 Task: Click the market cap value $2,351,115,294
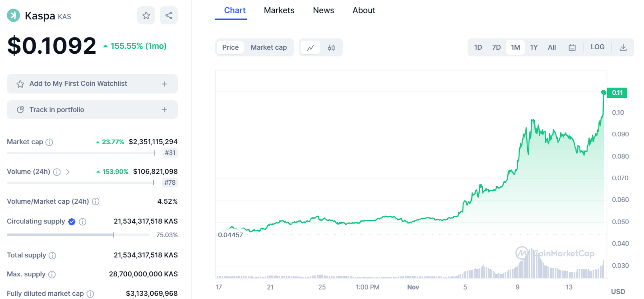tap(153, 142)
